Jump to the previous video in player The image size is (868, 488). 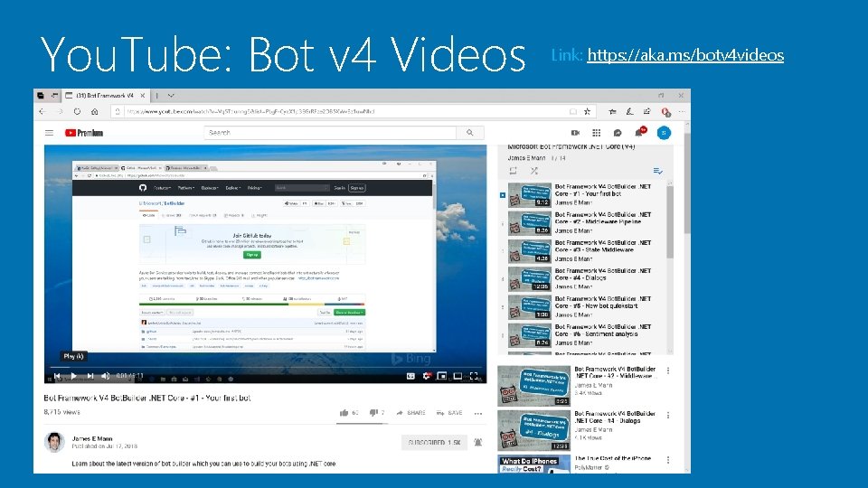(56, 376)
